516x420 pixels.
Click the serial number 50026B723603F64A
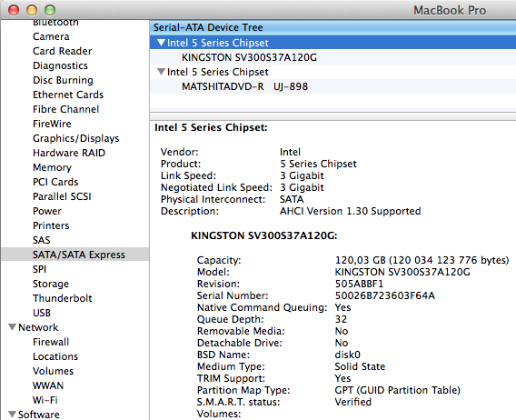(384, 295)
